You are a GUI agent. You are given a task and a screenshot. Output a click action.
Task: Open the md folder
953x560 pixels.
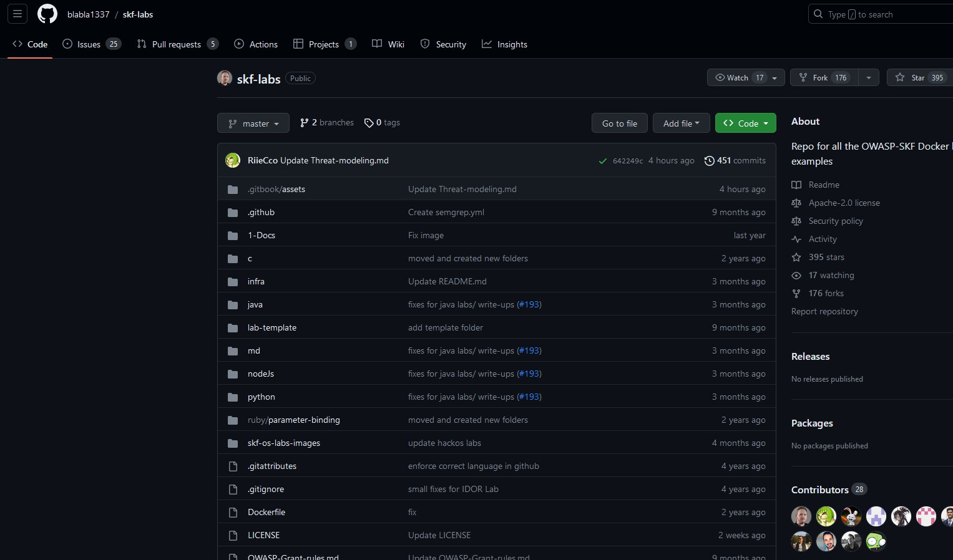point(254,350)
